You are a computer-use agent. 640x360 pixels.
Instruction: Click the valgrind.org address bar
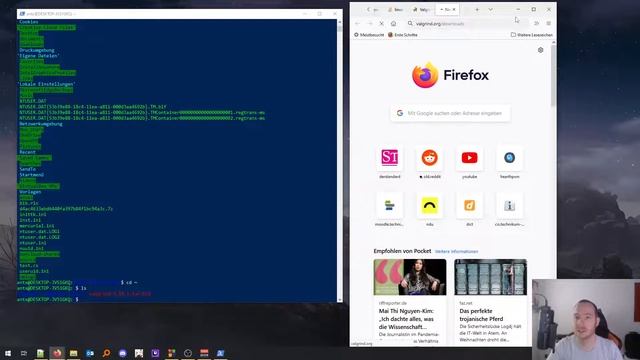click(467, 24)
